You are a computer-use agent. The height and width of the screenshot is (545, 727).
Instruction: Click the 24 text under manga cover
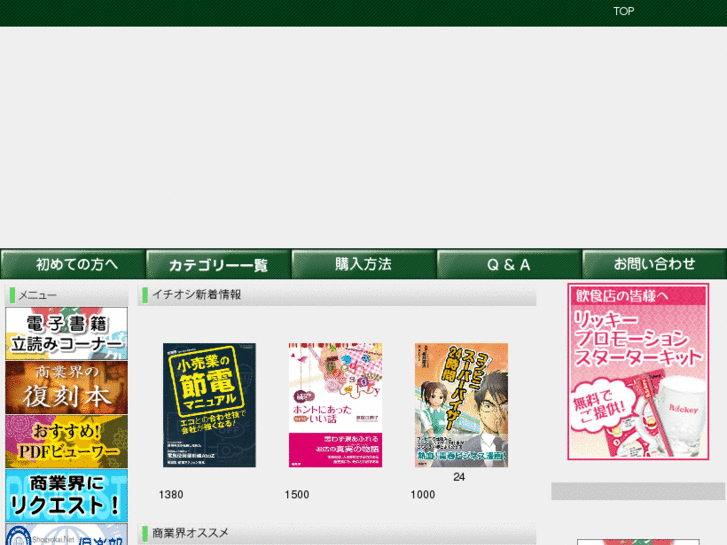pyautogui.click(x=459, y=477)
